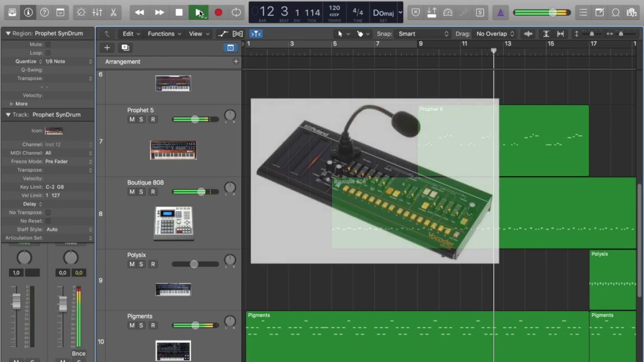Image resolution: width=644 pixels, height=362 pixels.
Task: Click the Bnce bounce button
Action: tap(78, 353)
